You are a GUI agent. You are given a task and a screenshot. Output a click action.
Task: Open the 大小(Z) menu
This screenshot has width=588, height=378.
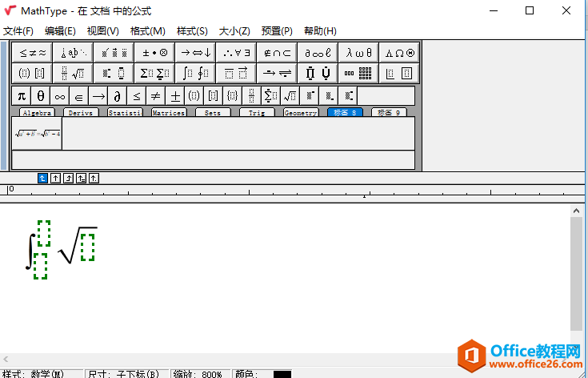click(234, 31)
